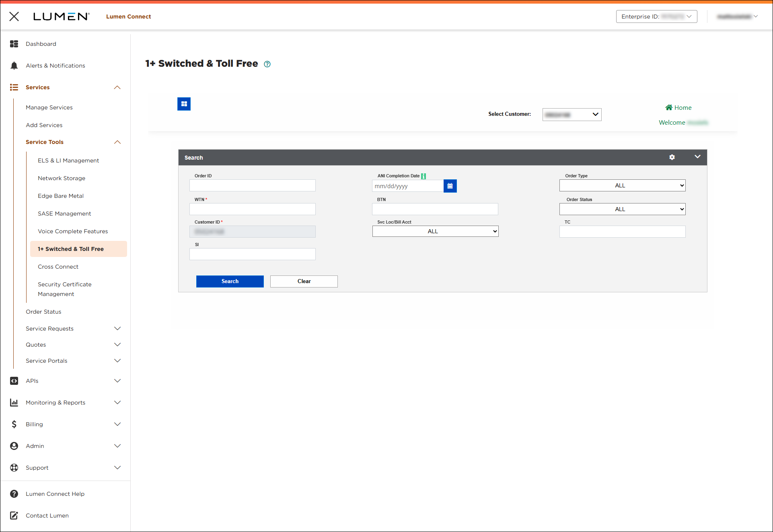Open the Dashboard icon in the sidebar

click(x=14, y=44)
